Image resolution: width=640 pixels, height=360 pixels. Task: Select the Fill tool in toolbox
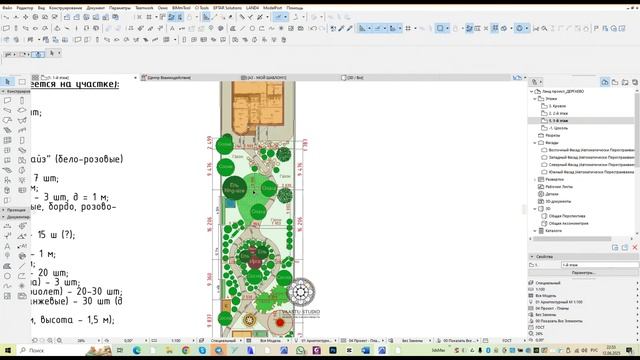tap(7, 266)
